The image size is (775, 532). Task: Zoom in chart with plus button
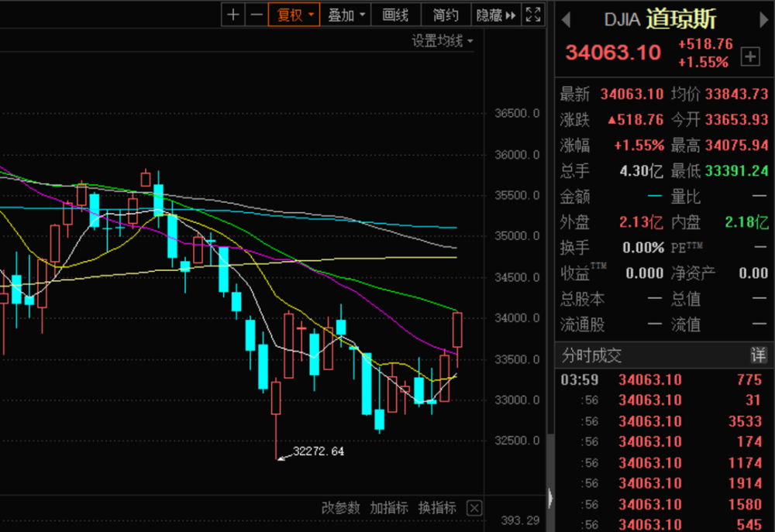click(x=232, y=15)
